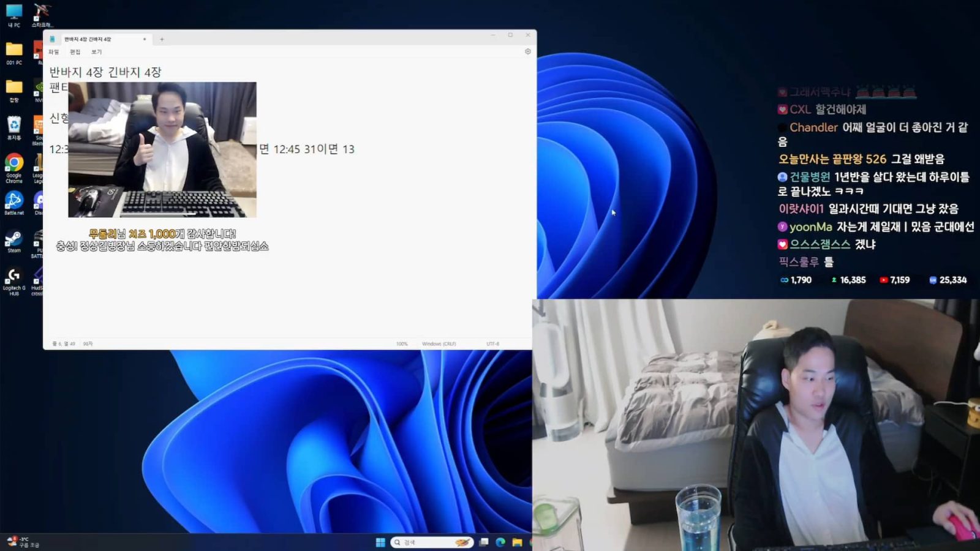Click the 100% zoom level in status bar
Viewport: 980px width, 551px height.
click(x=402, y=344)
